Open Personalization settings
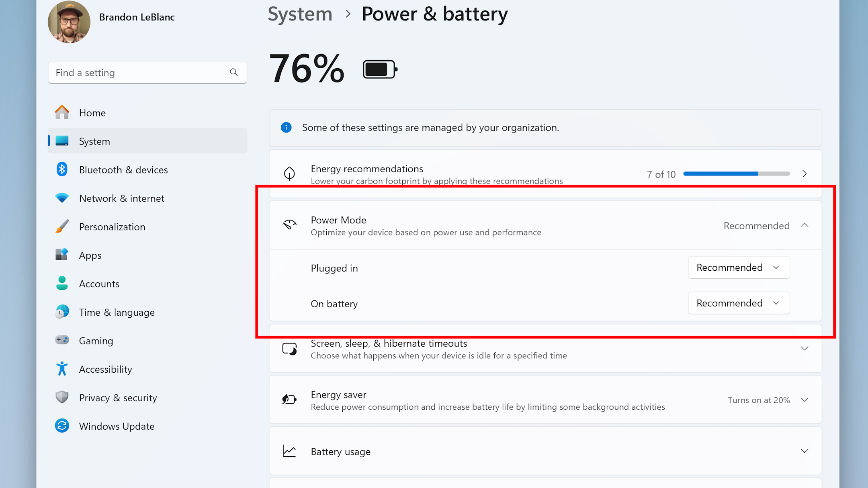868x488 pixels. coord(112,227)
